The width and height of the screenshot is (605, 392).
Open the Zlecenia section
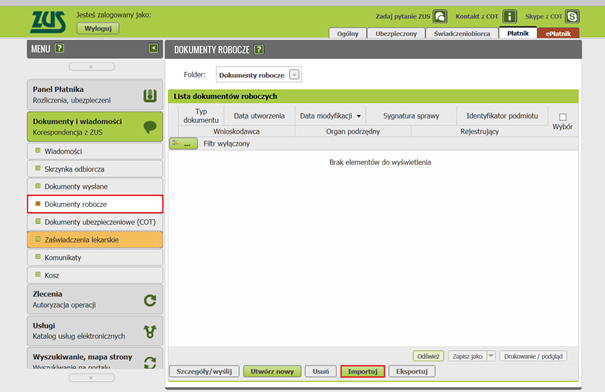coord(95,299)
